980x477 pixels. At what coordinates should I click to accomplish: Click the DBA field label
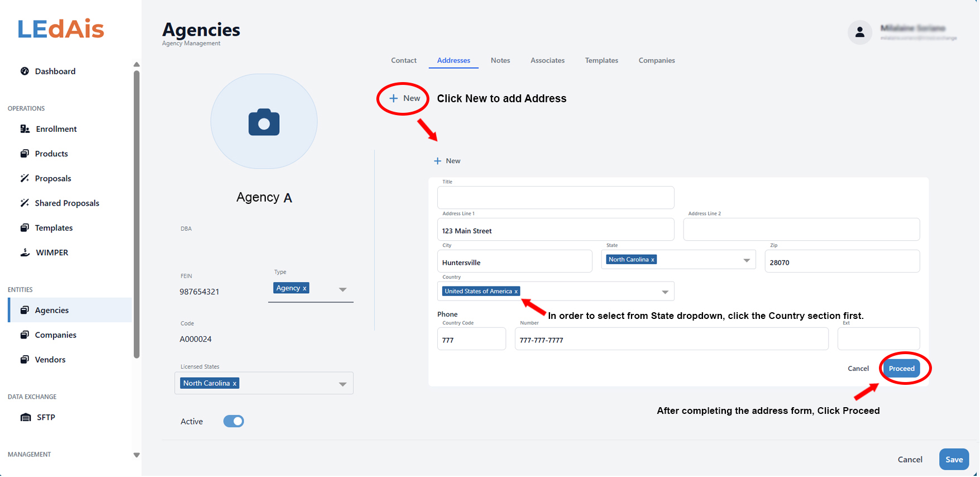[x=186, y=228]
